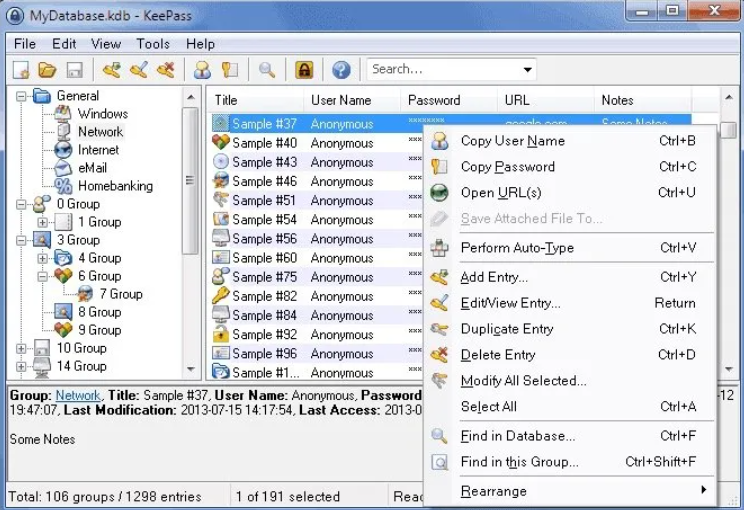
Task: Click the key icon beside Sample #82
Action: (x=221, y=296)
